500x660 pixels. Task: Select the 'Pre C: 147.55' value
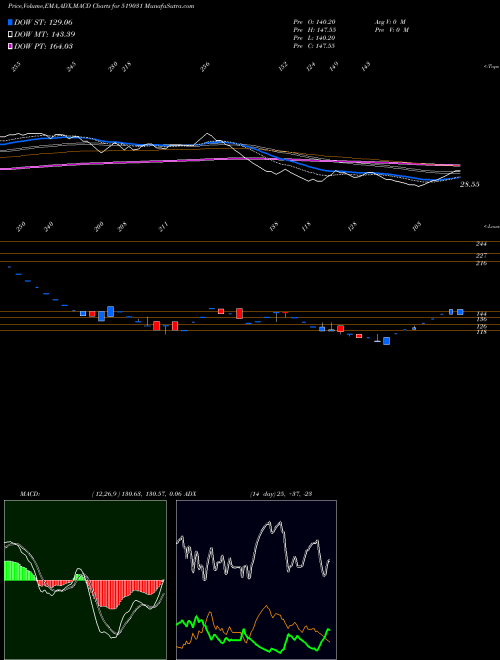314,46
